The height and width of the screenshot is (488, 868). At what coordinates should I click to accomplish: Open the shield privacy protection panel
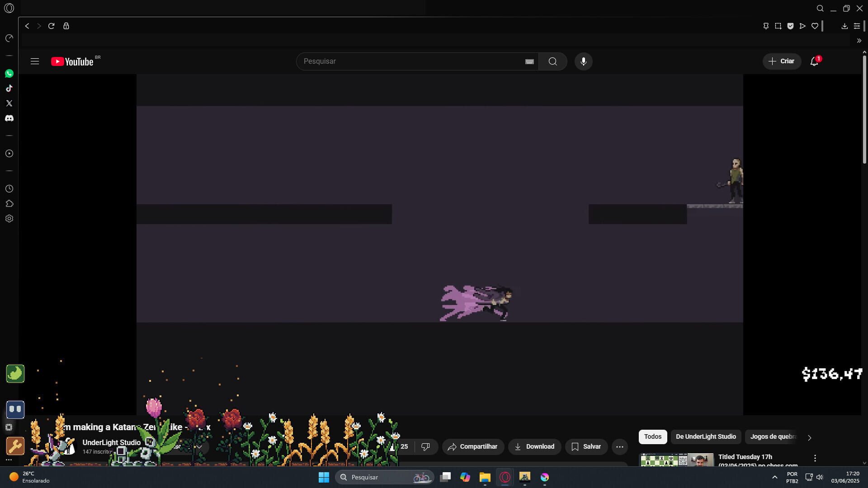pyautogui.click(x=791, y=26)
